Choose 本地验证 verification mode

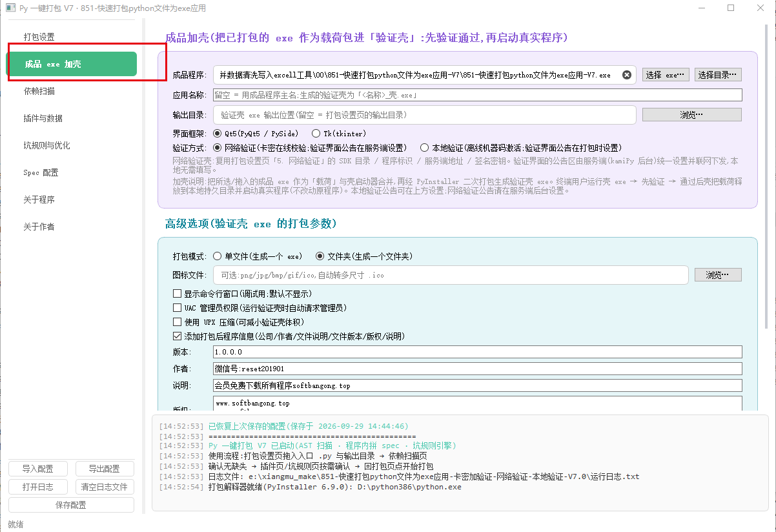(521, 148)
